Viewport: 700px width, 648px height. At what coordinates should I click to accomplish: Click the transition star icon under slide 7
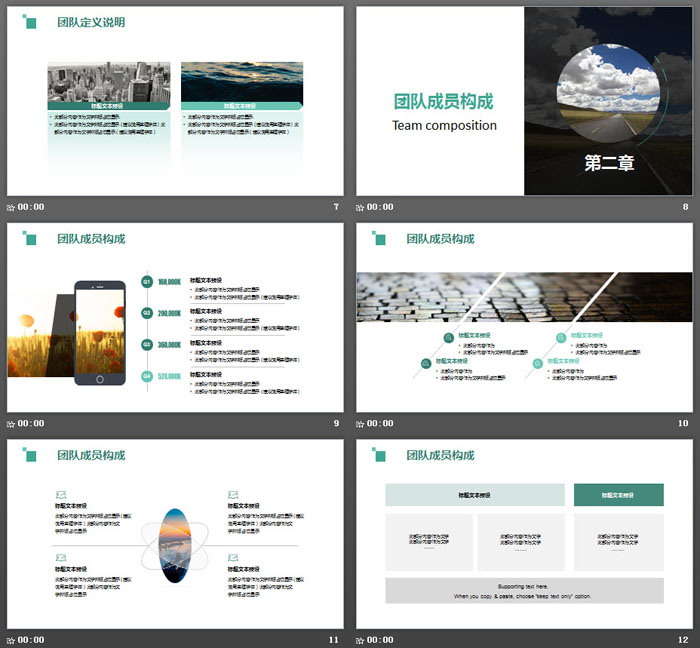11,207
